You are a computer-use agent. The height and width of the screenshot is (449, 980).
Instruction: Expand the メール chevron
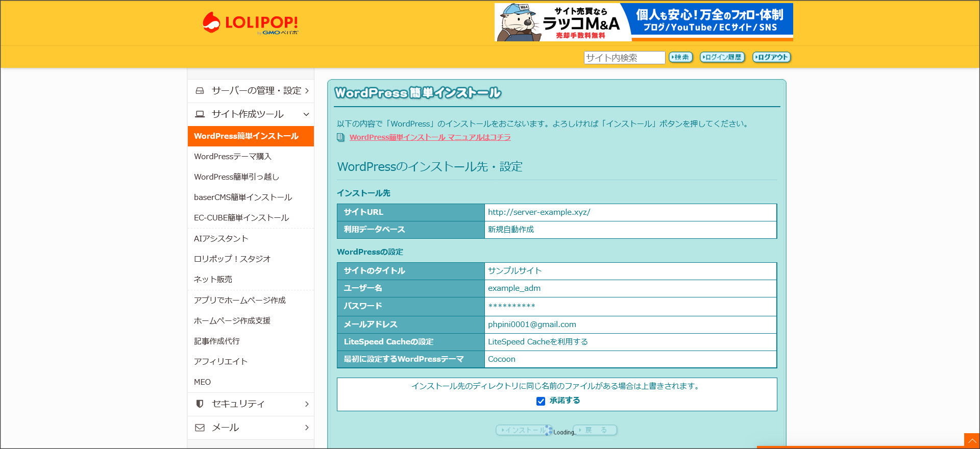click(307, 428)
